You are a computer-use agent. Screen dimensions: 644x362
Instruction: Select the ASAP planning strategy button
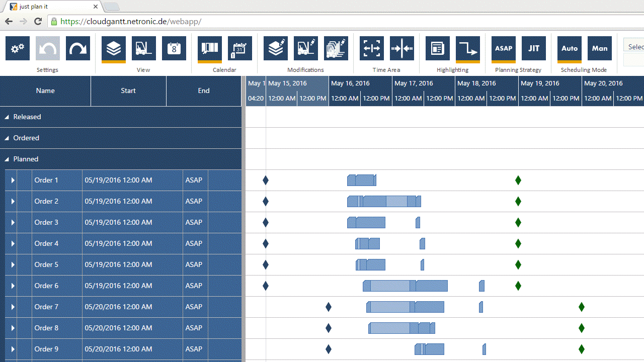(x=504, y=49)
